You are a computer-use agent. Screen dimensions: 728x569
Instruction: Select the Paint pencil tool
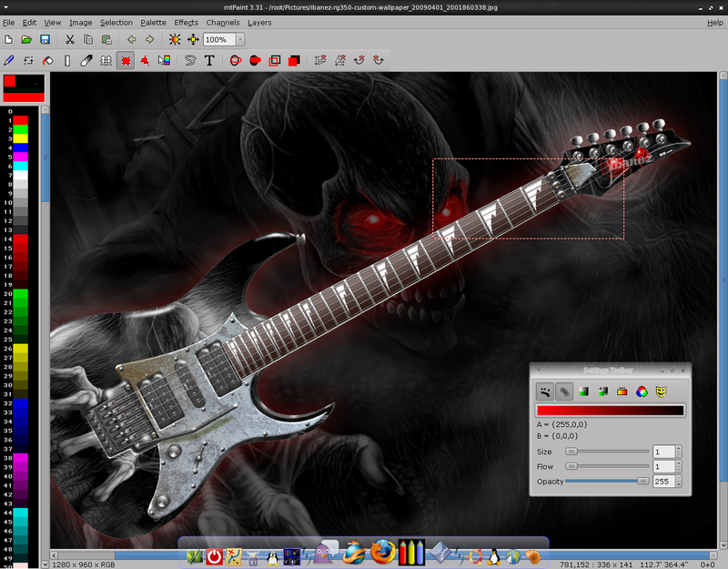tap(8, 60)
